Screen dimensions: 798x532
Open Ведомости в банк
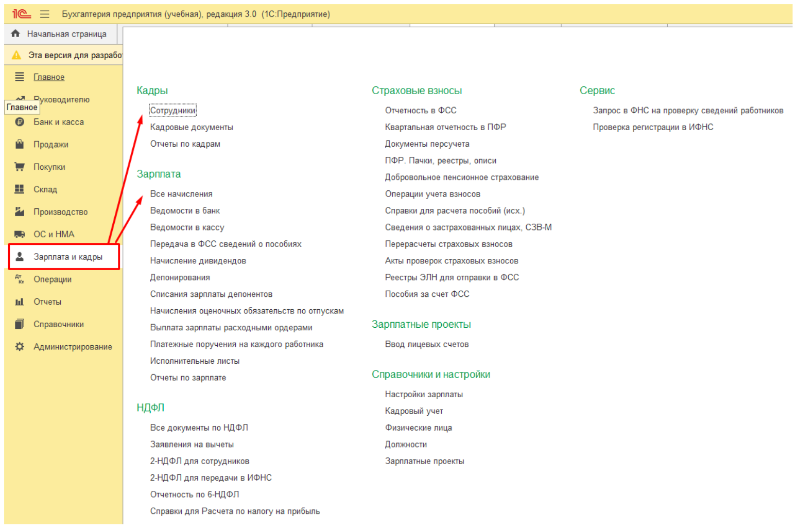(x=185, y=210)
